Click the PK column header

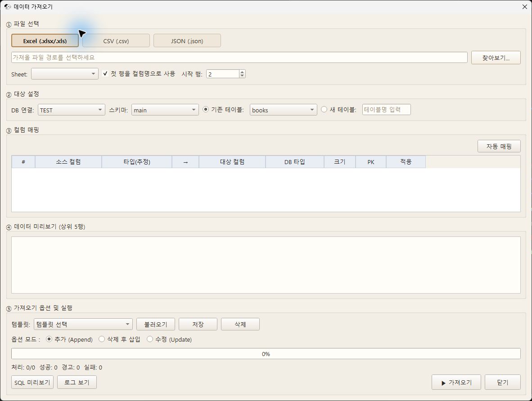tap(371, 162)
